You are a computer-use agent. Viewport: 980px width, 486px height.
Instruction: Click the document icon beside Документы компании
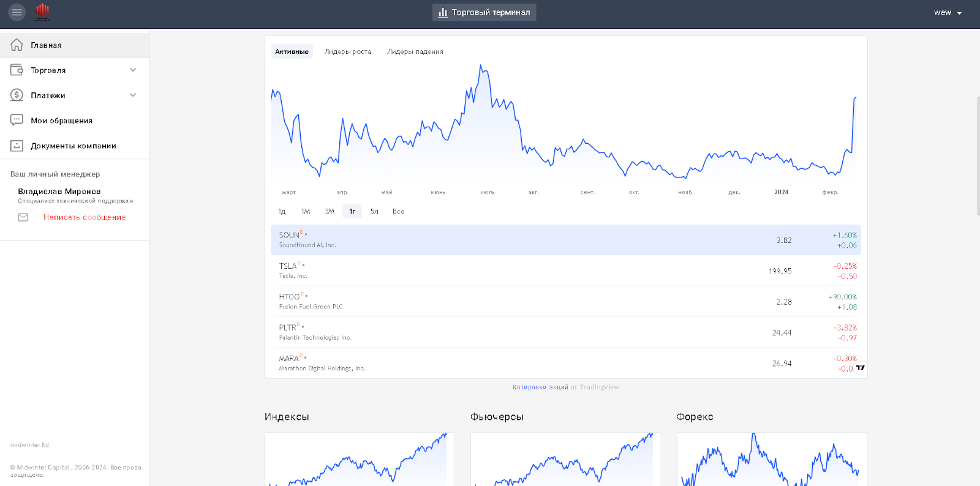point(17,146)
